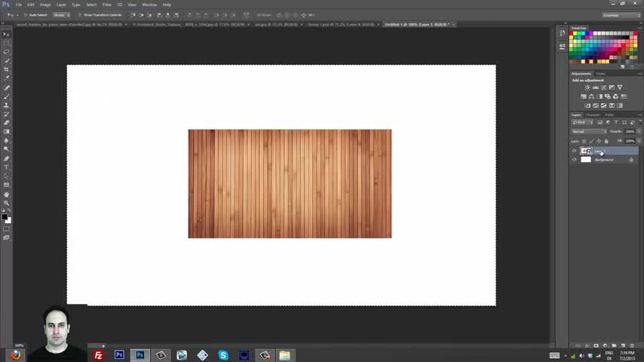This screenshot has width=644, height=362.
Task: Toggle layer filtering switch on or off
Action: [x=640, y=122]
